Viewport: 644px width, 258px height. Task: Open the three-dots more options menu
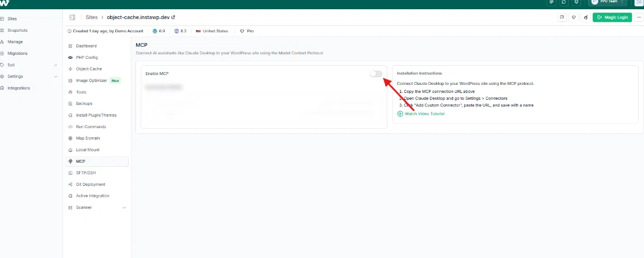click(639, 17)
